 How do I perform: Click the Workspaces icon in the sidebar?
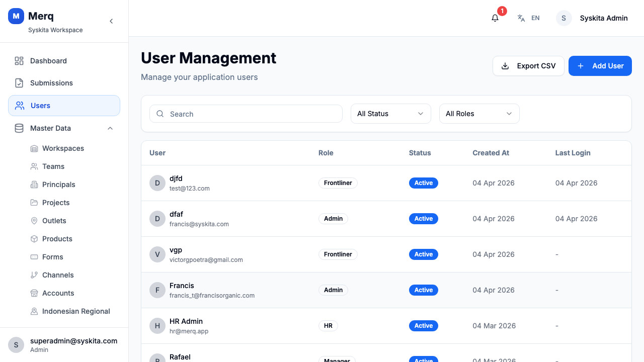point(34,148)
